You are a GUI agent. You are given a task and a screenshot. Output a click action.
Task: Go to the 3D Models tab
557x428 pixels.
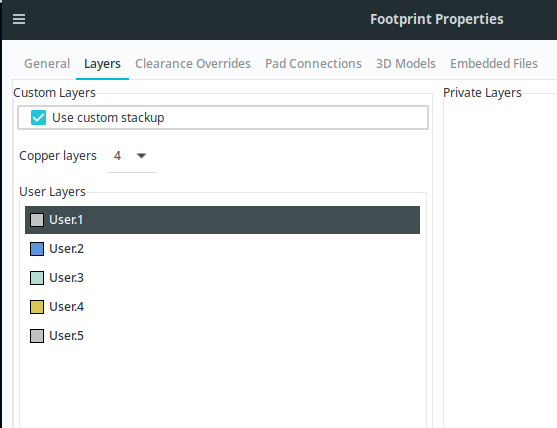tap(406, 64)
